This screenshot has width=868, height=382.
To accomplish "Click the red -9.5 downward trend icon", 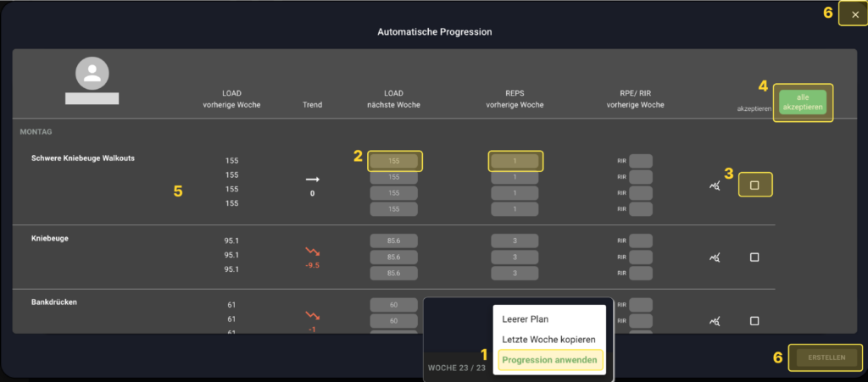I will tap(312, 252).
